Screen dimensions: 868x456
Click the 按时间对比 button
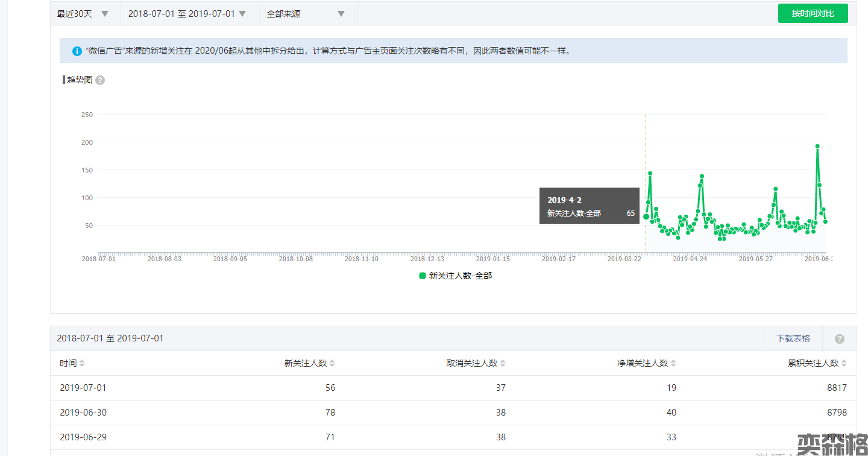pyautogui.click(x=813, y=13)
